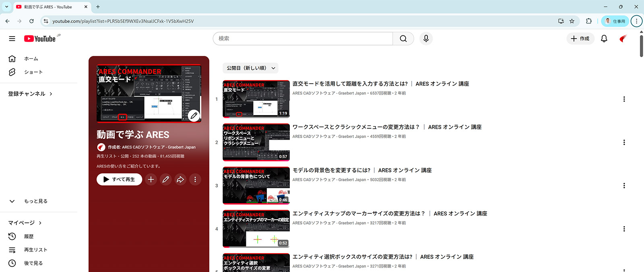Open the hamburger guide menu
Viewport: 644px width, 272px height.
point(12,39)
